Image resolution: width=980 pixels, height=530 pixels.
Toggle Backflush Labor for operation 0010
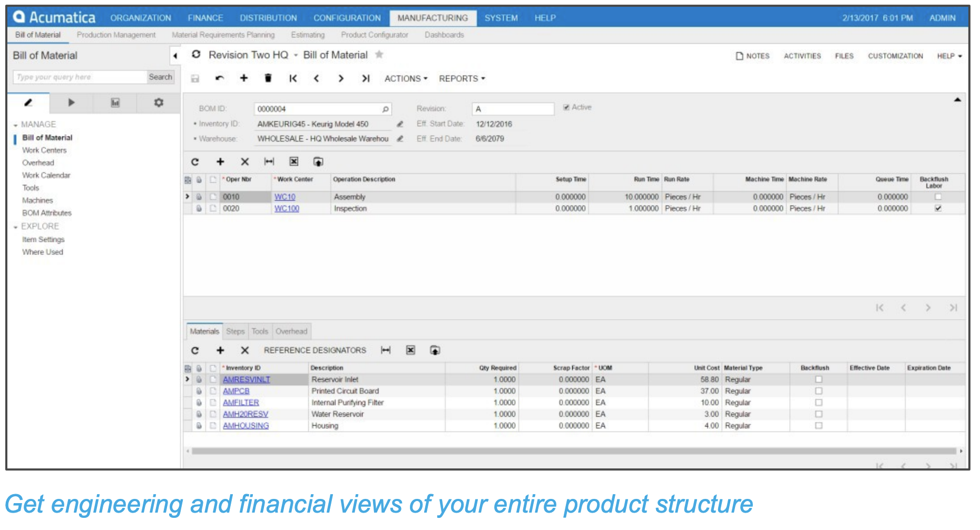(938, 197)
